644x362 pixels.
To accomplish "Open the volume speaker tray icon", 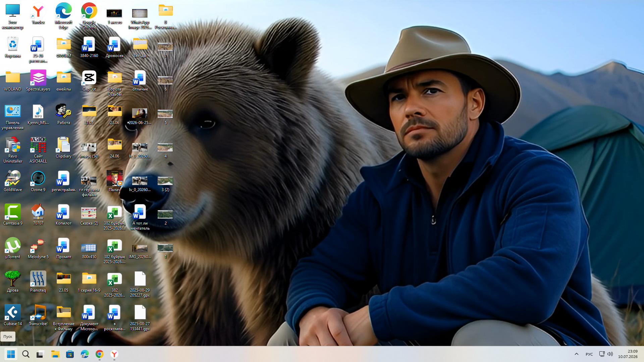I will click(x=610, y=354).
